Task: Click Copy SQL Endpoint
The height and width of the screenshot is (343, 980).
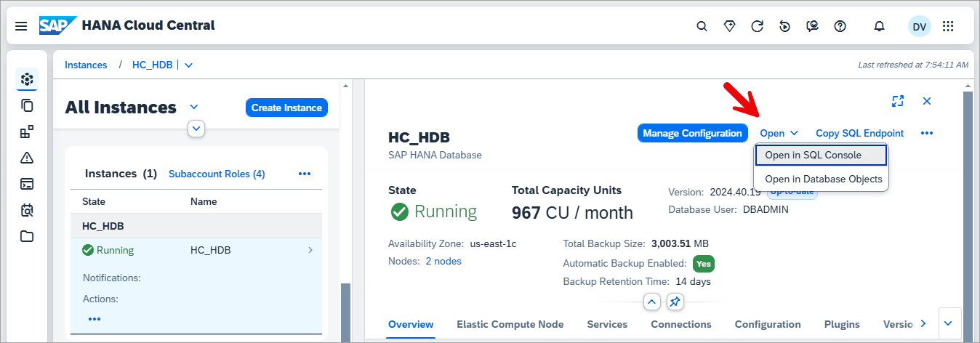Action: (x=859, y=133)
